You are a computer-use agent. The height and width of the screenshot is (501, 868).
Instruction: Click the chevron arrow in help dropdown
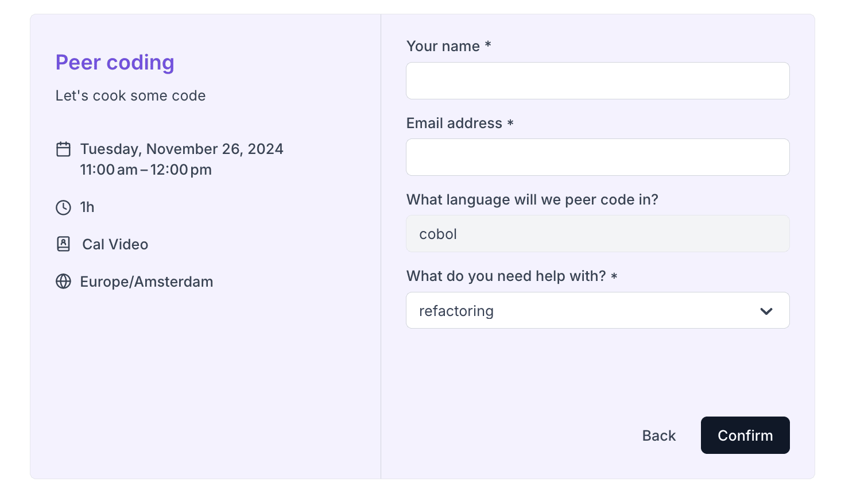coord(766,311)
